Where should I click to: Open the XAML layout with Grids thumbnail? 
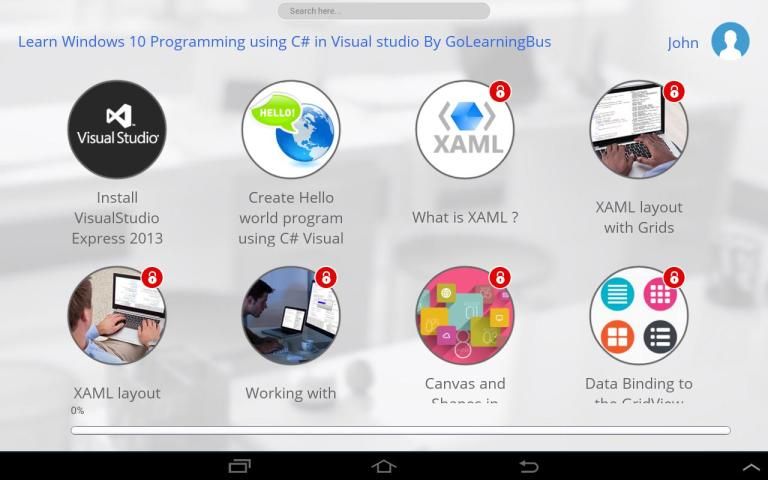(x=638, y=130)
